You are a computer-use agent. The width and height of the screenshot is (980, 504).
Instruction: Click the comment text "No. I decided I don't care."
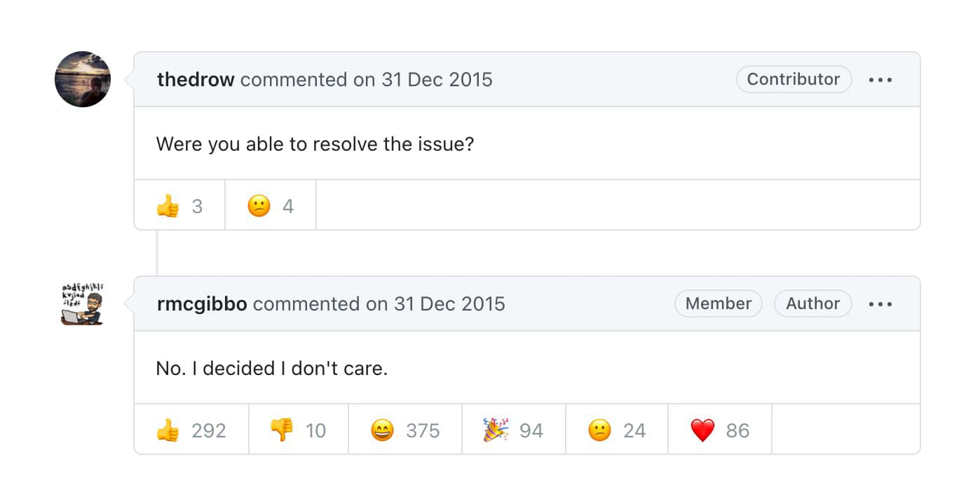tap(271, 369)
